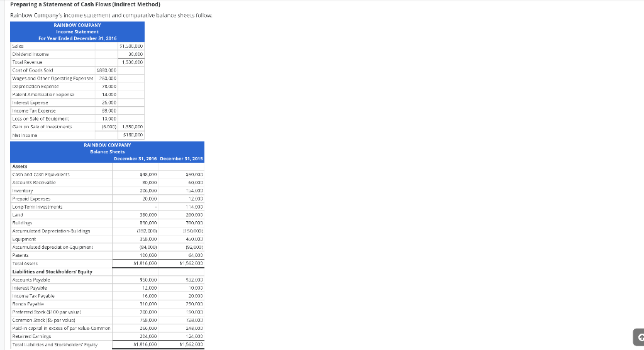
Task: Select the 'Balance Sheets' title in blue header
Action: point(107,152)
